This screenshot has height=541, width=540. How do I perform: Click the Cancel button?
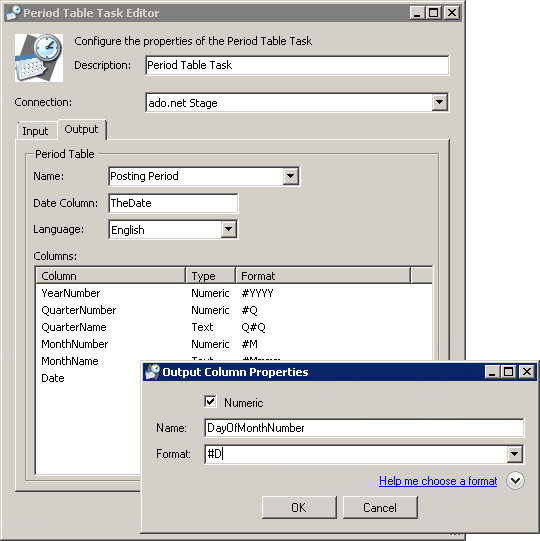point(380,508)
